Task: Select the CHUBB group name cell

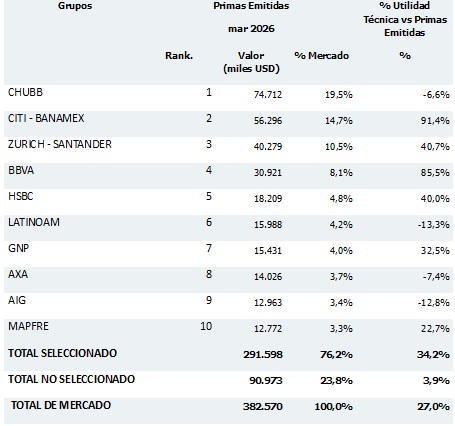Action: tap(25, 92)
